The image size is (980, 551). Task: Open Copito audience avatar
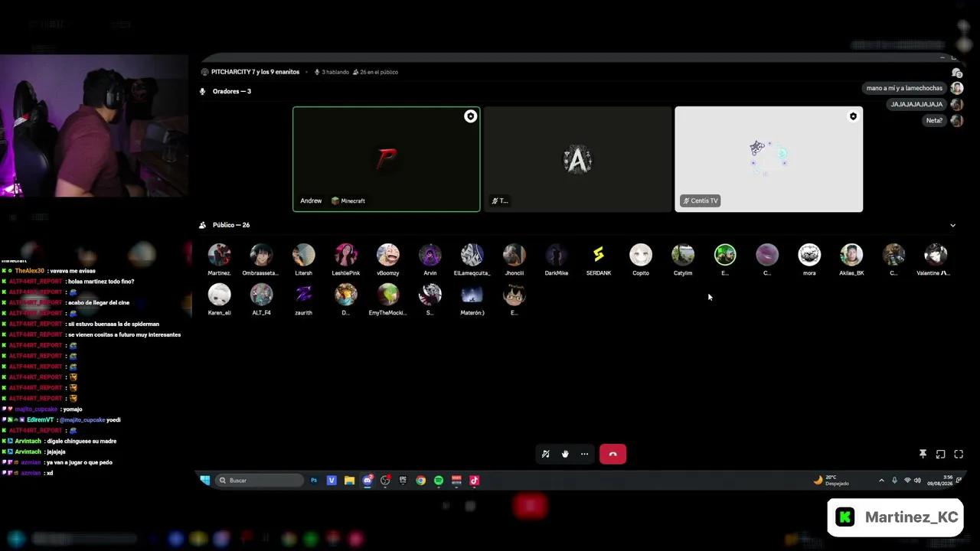pos(640,255)
